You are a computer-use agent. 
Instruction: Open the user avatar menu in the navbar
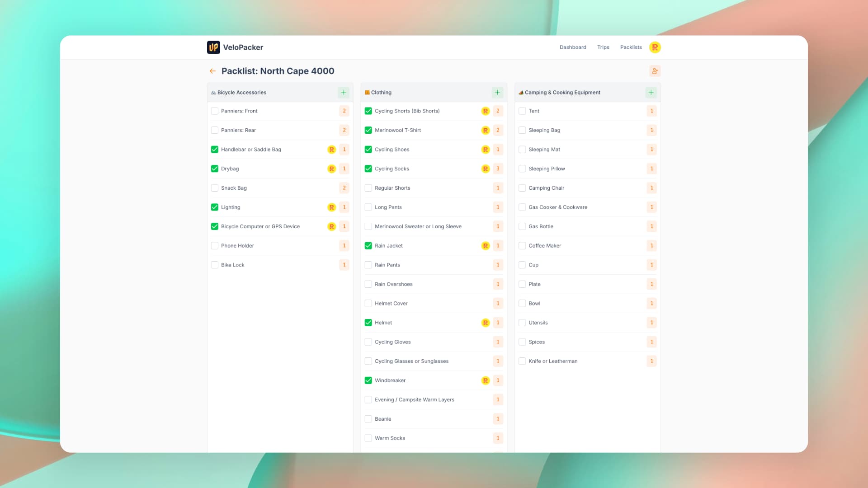tap(655, 47)
